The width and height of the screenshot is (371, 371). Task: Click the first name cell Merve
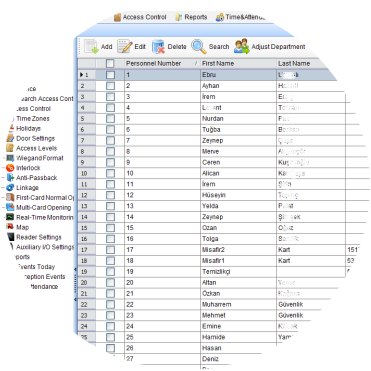coord(238,151)
